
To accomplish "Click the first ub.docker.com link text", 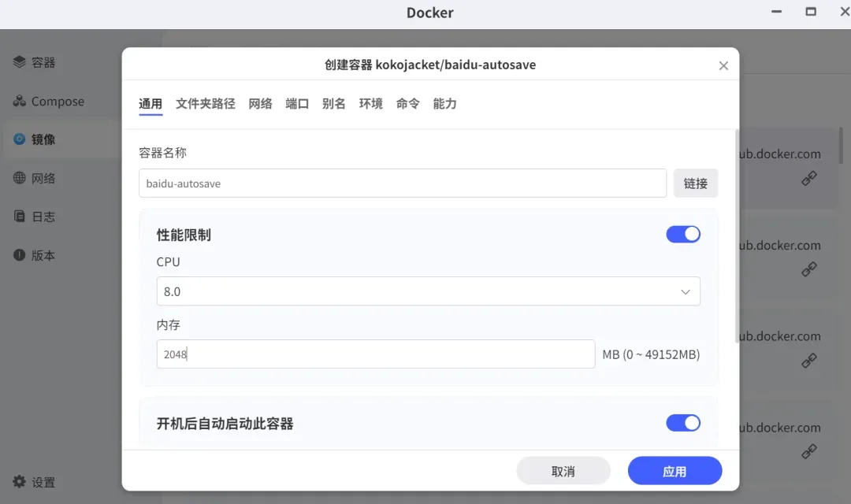I will (x=780, y=154).
